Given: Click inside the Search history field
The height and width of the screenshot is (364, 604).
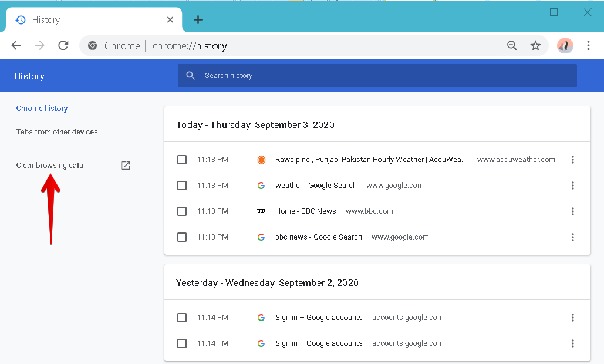Looking at the screenshot, I should (376, 76).
